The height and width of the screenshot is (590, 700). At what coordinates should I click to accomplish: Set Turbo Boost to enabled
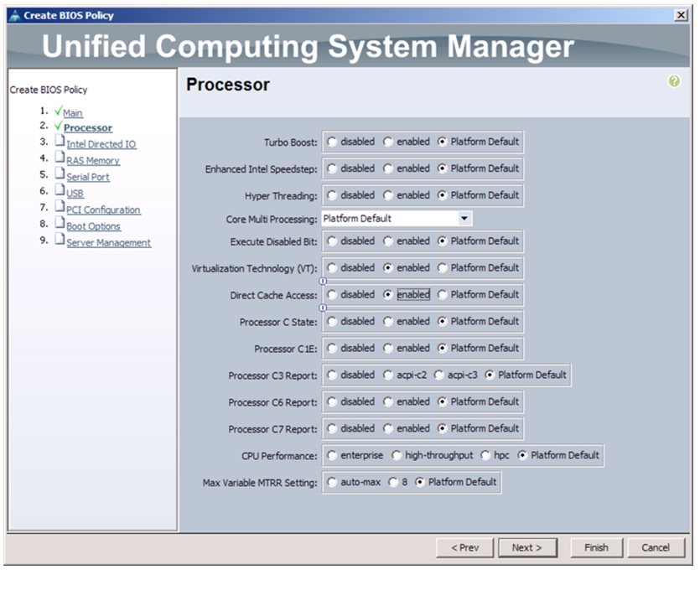point(388,142)
